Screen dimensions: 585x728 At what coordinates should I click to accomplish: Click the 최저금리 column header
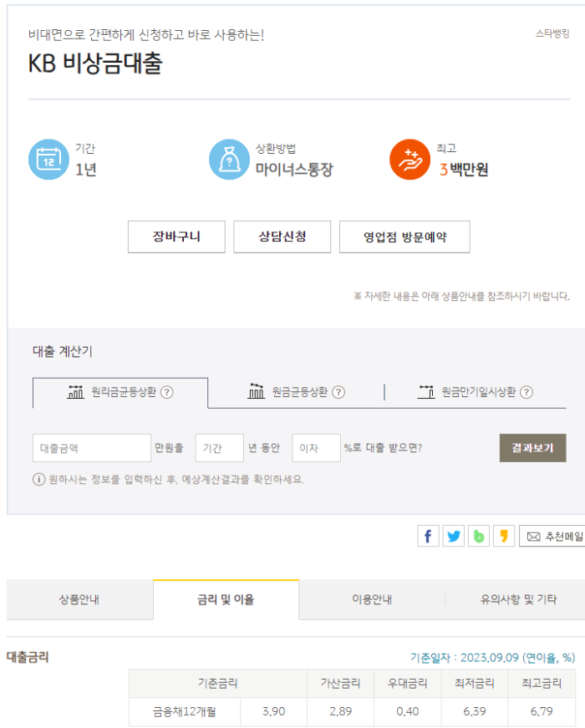475,684
